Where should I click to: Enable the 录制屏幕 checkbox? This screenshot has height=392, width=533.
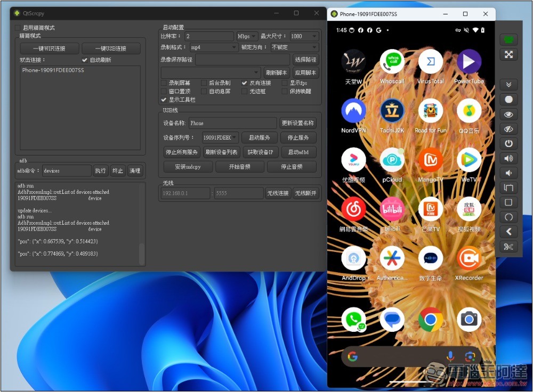[164, 83]
